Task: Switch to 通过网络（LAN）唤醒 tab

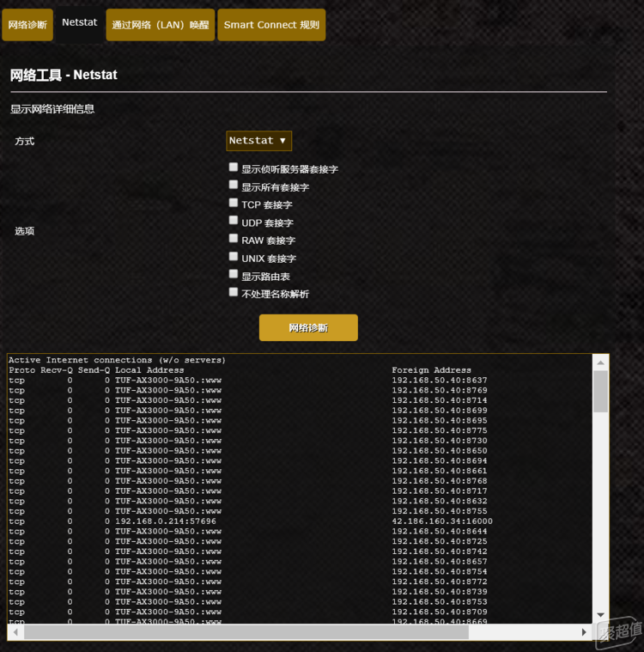Action: pyautogui.click(x=161, y=25)
